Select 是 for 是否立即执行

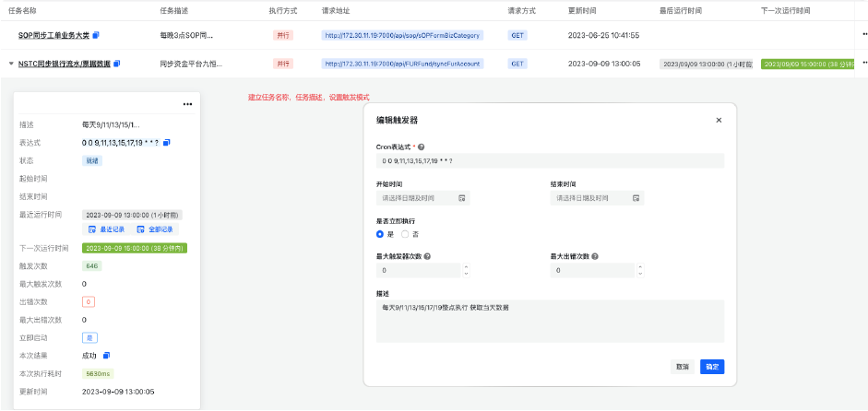point(379,234)
